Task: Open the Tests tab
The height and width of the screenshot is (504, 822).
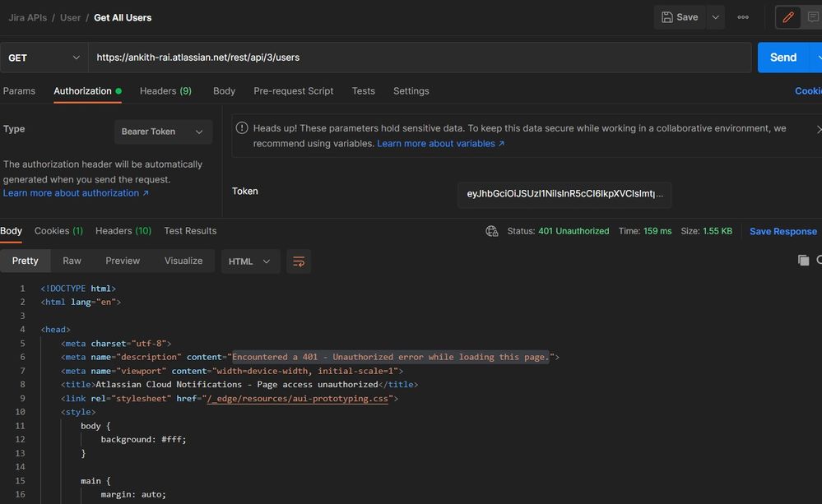Action: [x=364, y=91]
